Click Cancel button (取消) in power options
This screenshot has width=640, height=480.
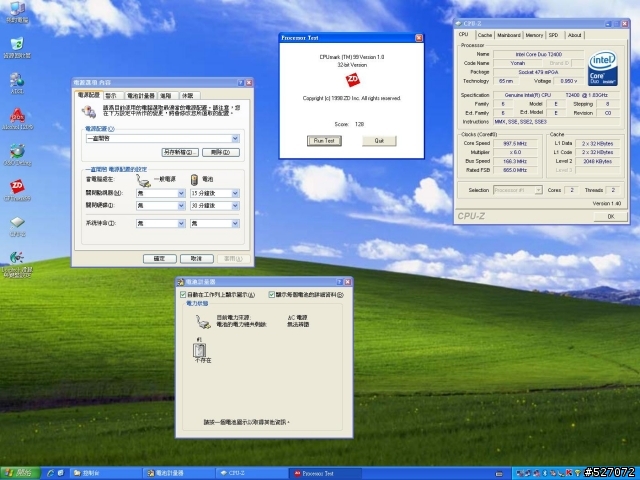(x=197, y=259)
